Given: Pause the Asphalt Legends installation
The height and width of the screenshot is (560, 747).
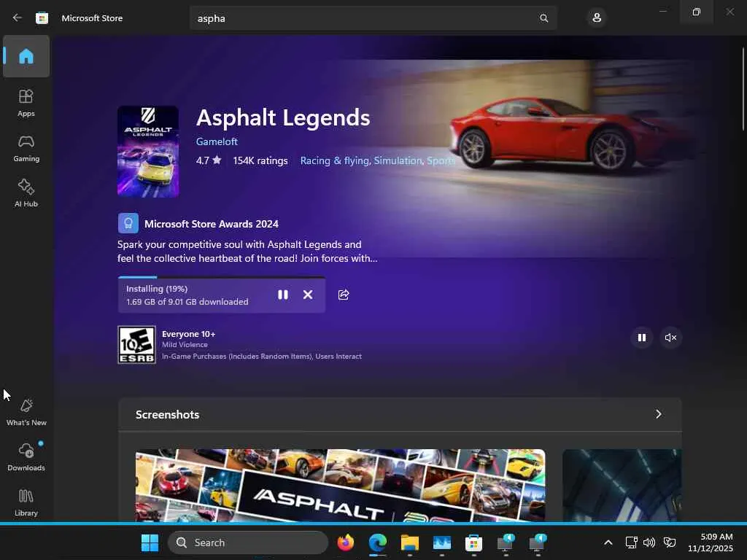Looking at the screenshot, I should pos(283,295).
